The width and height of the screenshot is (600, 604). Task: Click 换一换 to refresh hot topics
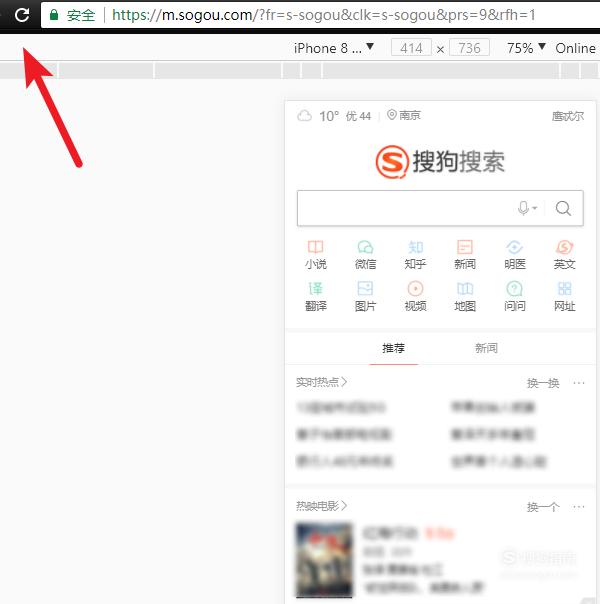(543, 383)
